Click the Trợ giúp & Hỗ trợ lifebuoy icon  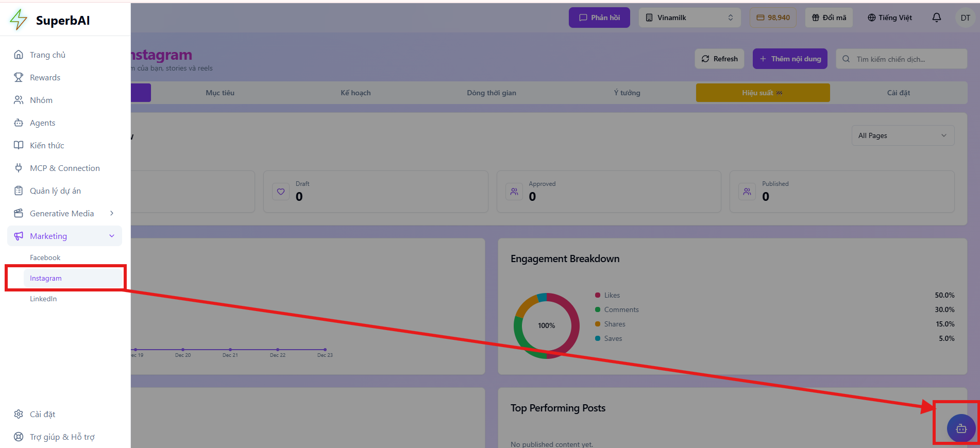coord(19,437)
